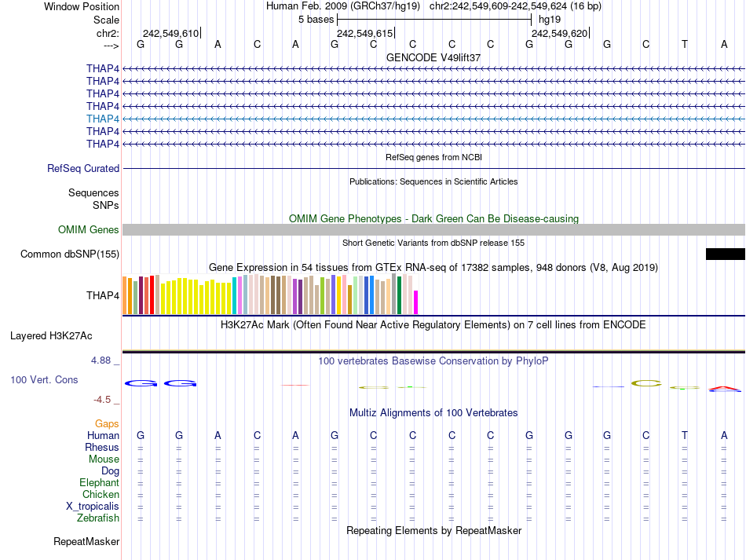Select the Mouse species label

pyautogui.click(x=104, y=459)
